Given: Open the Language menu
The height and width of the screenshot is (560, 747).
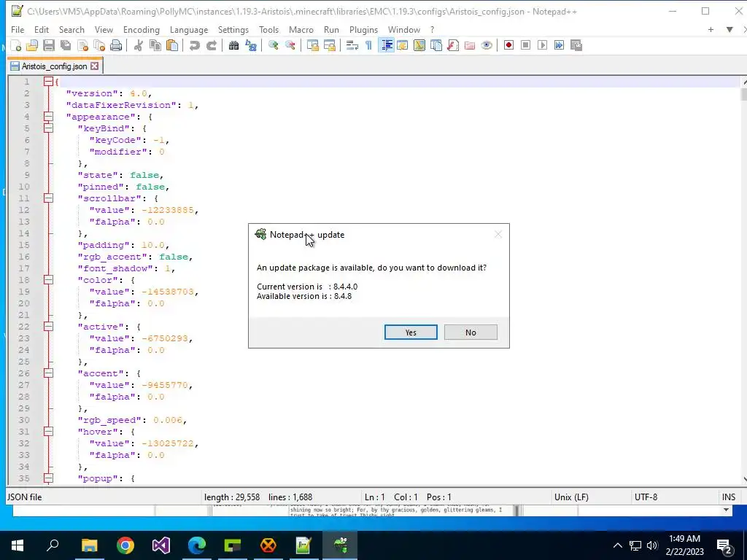Looking at the screenshot, I should [189, 29].
